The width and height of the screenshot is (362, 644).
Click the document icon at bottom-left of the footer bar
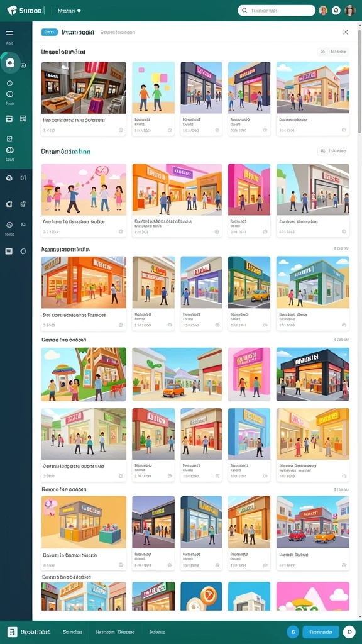pyautogui.click(x=13, y=631)
